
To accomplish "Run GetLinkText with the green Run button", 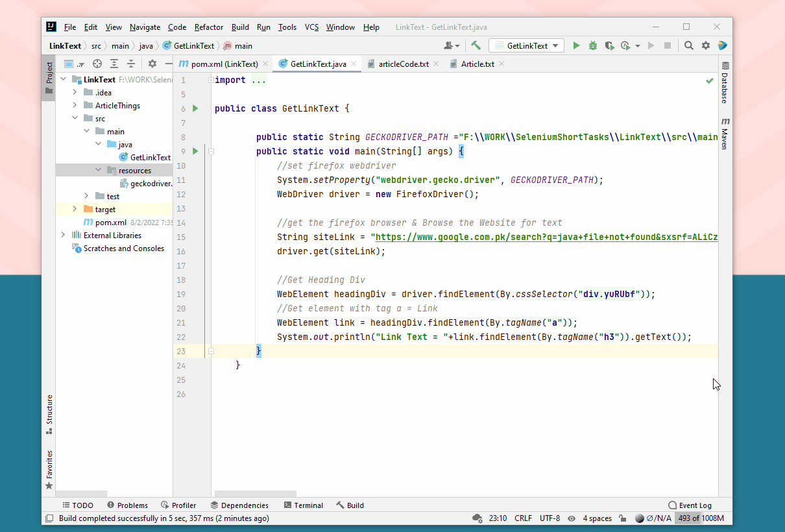I will pos(576,45).
